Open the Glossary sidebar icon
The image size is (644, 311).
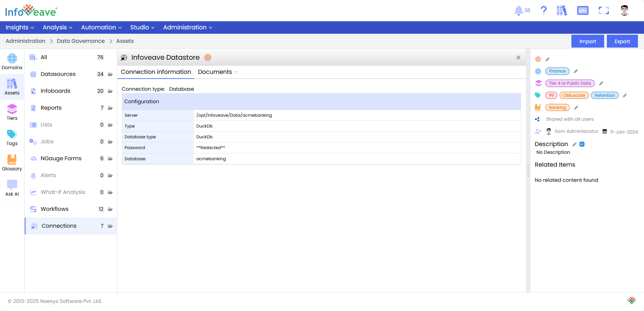click(x=12, y=163)
